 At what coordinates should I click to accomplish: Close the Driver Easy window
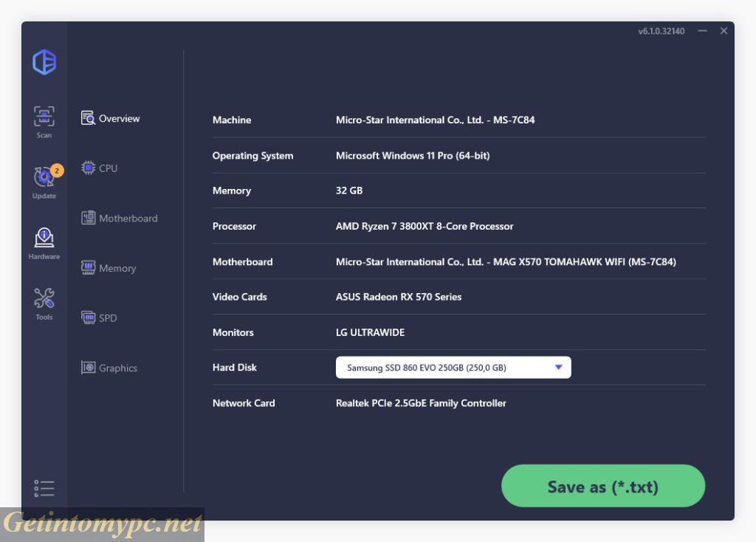click(x=724, y=31)
